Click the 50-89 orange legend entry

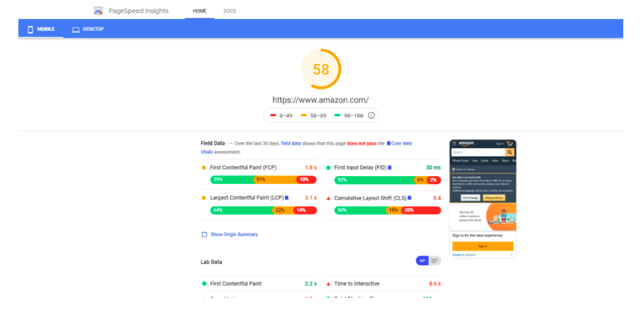pyautogui.click(x=313, y=116)
